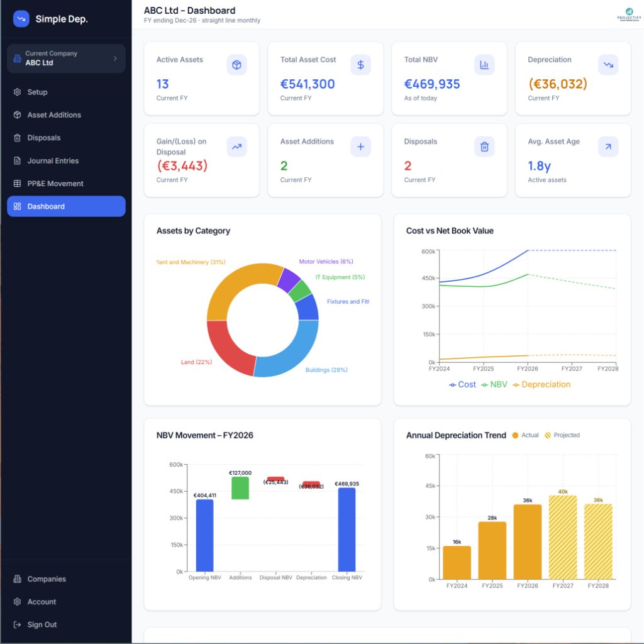The image size is (644, 644).
Task: Click the Depreciation trending-down icon
Action: pyautogui.click(x=608, y=65)
